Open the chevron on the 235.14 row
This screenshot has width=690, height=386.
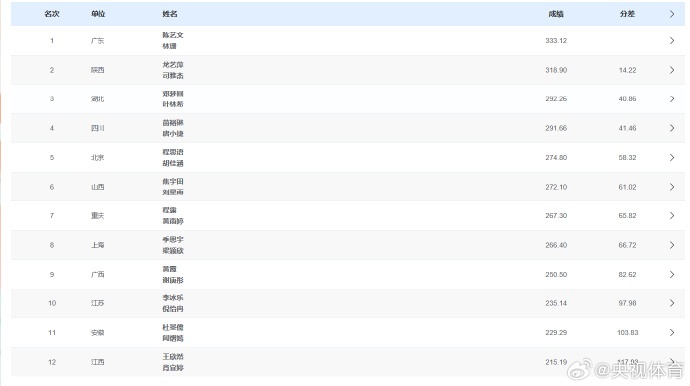click(x=672, y=303)
